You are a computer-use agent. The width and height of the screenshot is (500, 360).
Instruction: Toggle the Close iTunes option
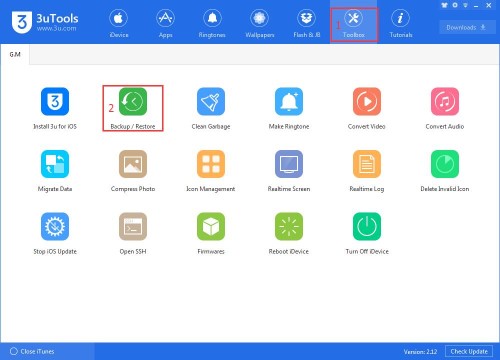[x=32, y=351]
